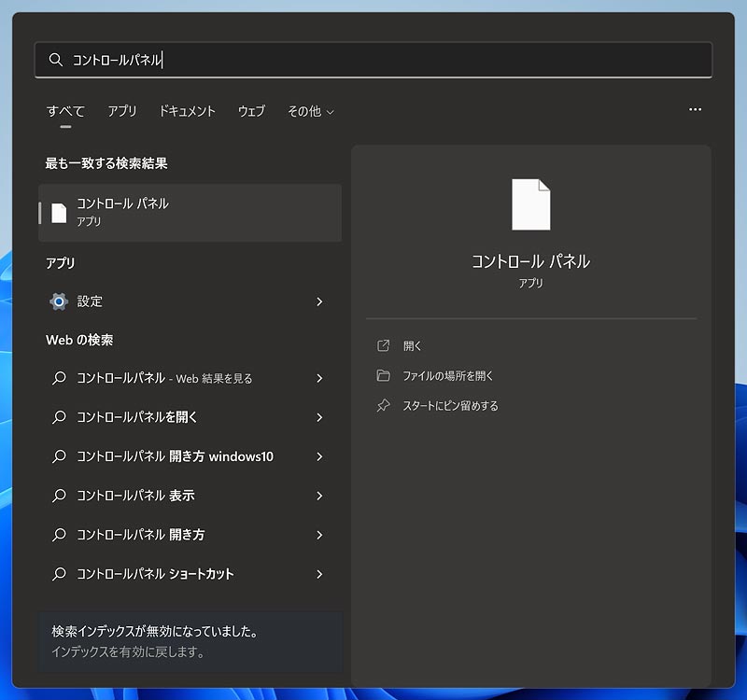The image size is (747, 700).
Task: Expand chevron for 開き方 windows10 row
Action: tap(319, 456)
